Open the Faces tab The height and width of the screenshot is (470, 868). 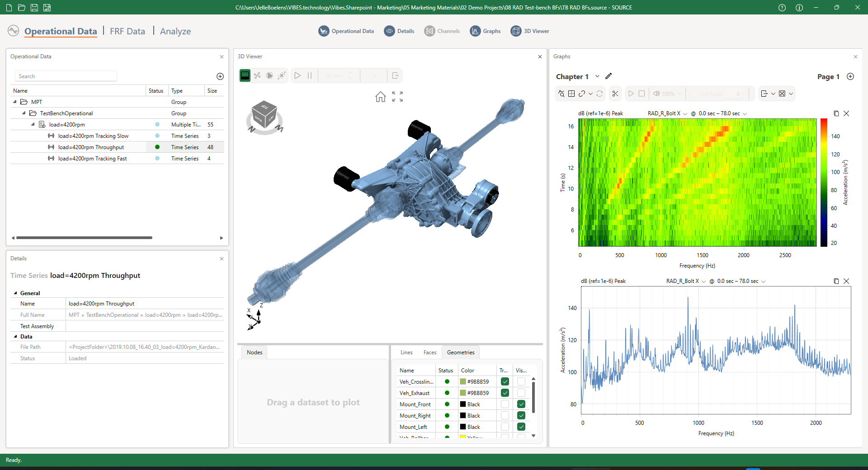point(429,352)
